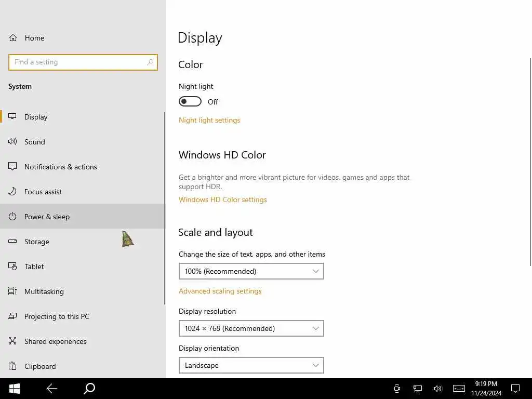The width and height of the screenshot is (532, 399).
Task: Open the Display resolution dropdown
Action: point(251,328)
